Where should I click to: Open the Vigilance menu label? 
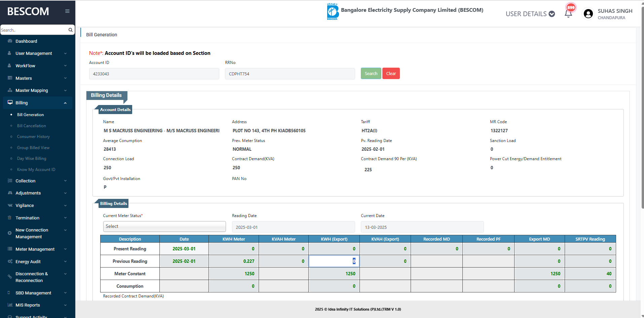coord(25,205)
